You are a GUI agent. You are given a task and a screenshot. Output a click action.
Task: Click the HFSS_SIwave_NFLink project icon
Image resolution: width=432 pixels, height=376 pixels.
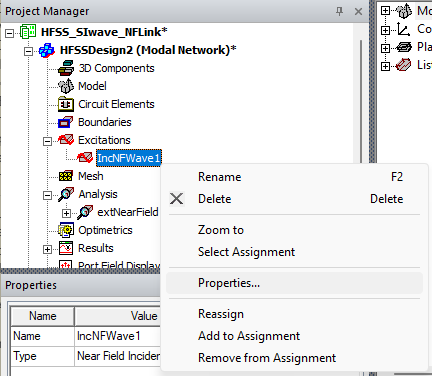click(28, 32)
